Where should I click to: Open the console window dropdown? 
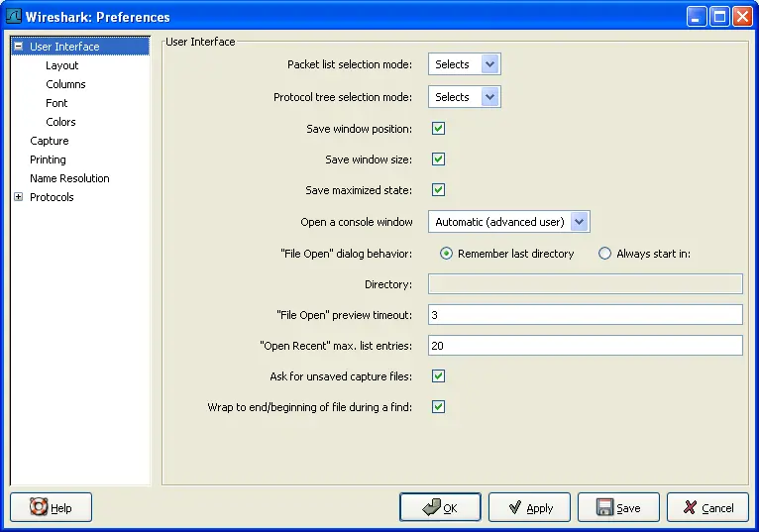(x=508, y=222)
